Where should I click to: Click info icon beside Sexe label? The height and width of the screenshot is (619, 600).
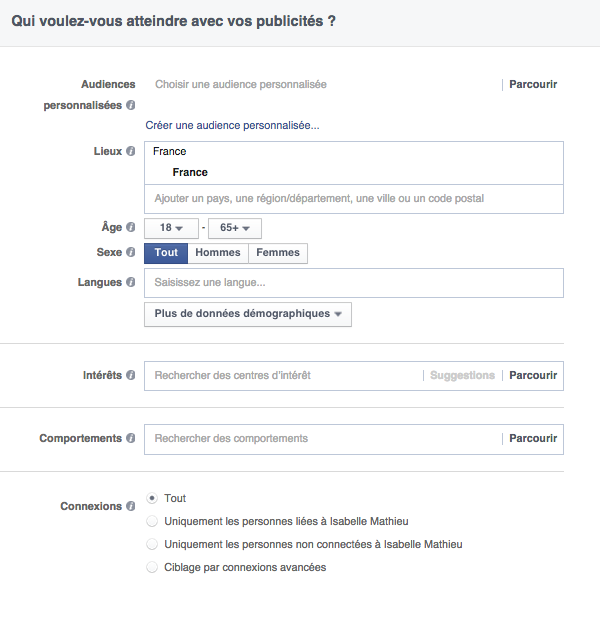131,253
